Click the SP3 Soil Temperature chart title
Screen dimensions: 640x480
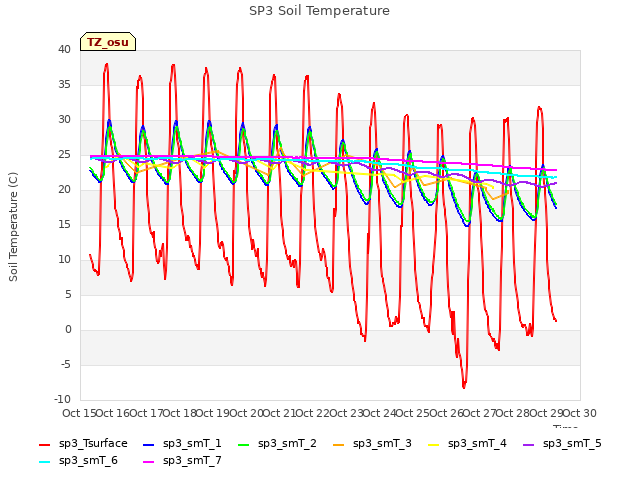coord(319,11)
